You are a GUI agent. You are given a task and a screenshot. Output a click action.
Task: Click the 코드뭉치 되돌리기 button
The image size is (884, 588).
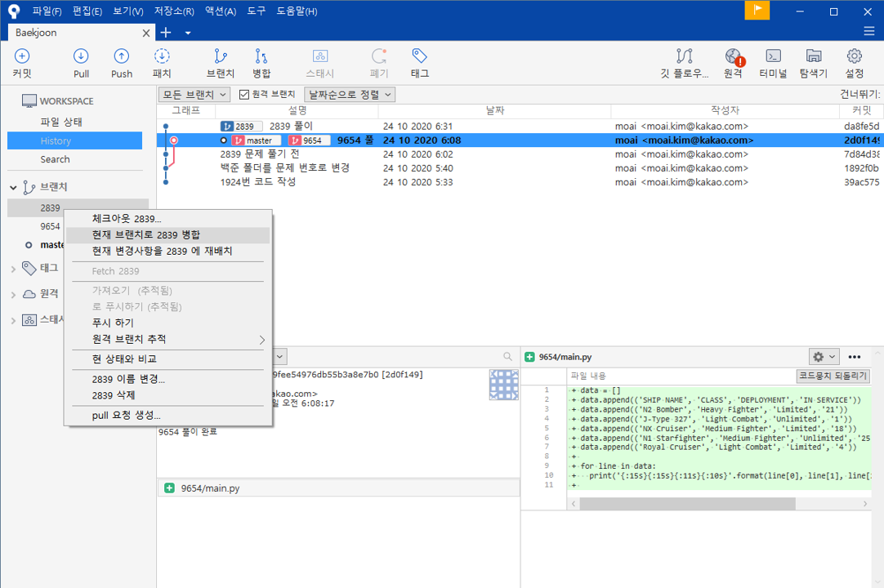pyautogui.click(x=833, y=376)
